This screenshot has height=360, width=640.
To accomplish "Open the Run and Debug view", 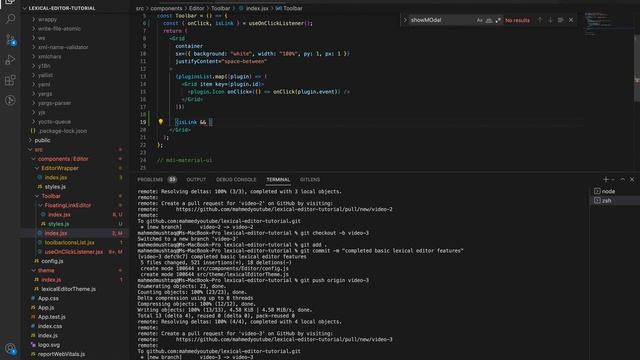I will coord(10,60).
